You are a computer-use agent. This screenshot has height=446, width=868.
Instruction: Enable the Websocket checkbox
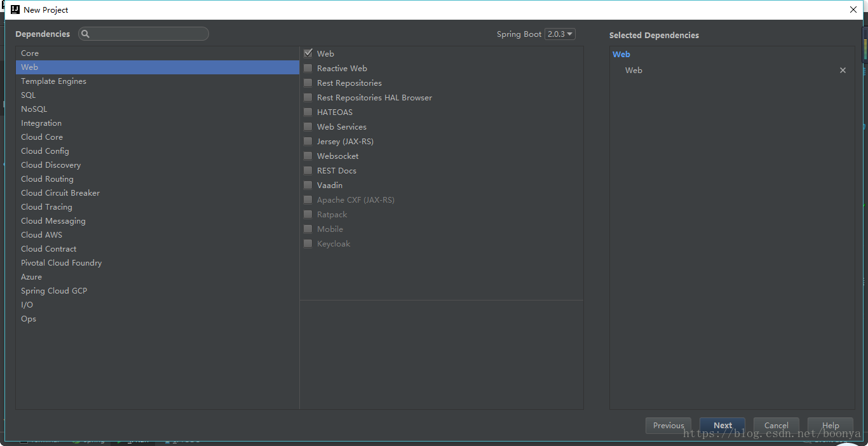point(308,156)
